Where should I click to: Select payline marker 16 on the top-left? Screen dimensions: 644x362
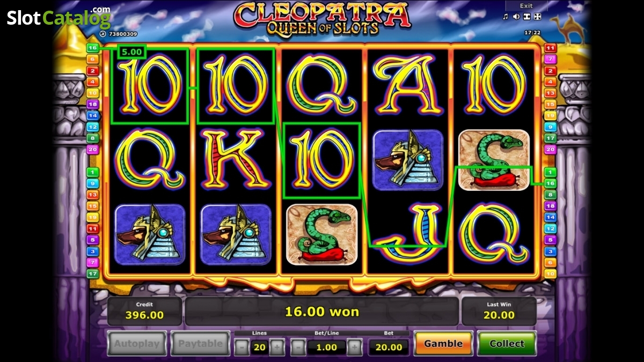pyautogui.click(x=92, y=48)
